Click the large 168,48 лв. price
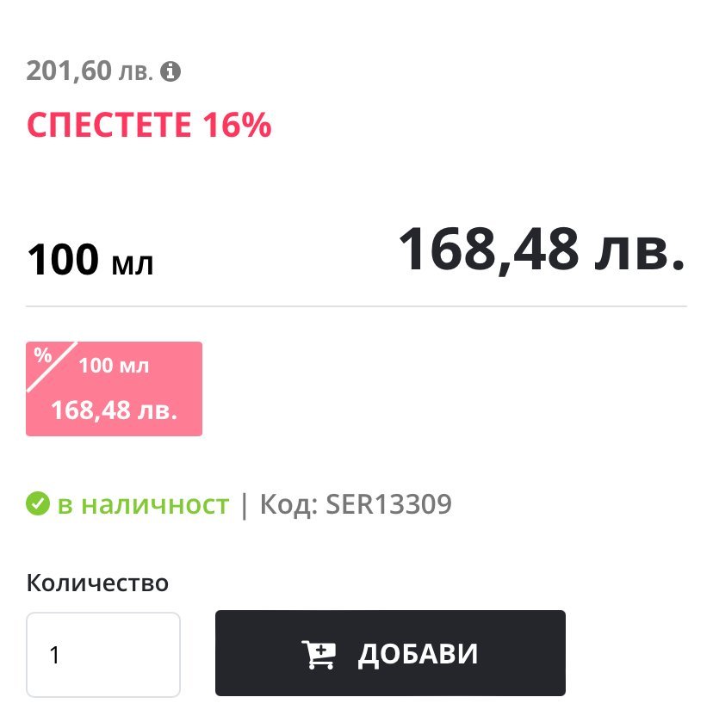Screen dimensions: 713x728 (x=541, y=250)
